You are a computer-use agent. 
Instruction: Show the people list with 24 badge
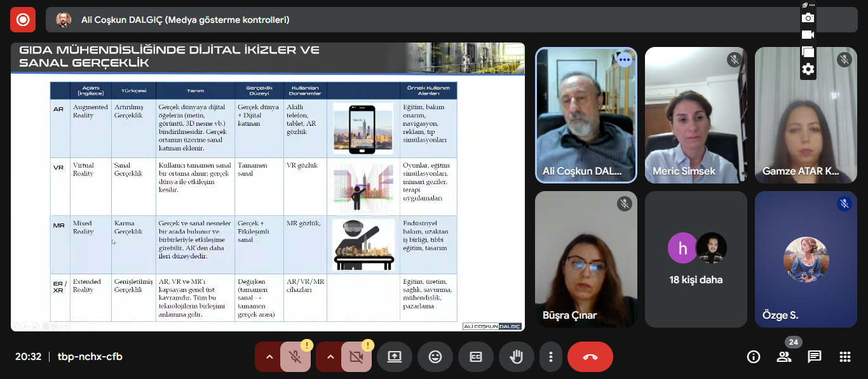click(784, 357)
